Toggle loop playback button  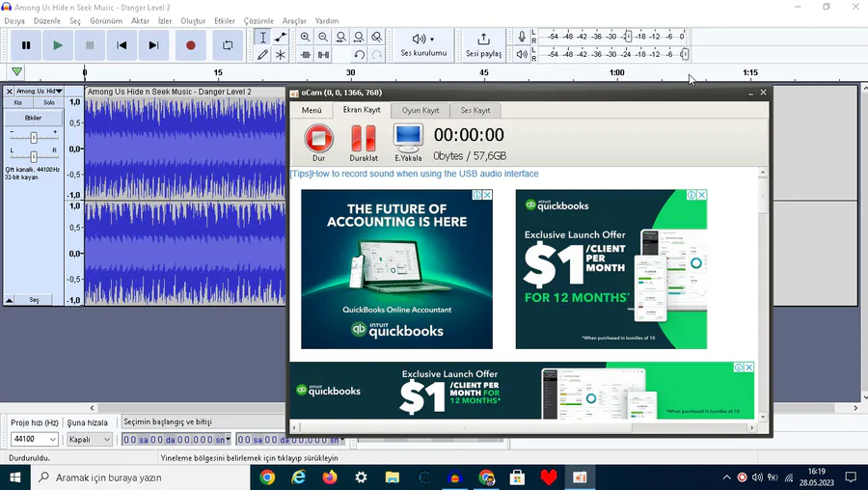click(228, 45)
